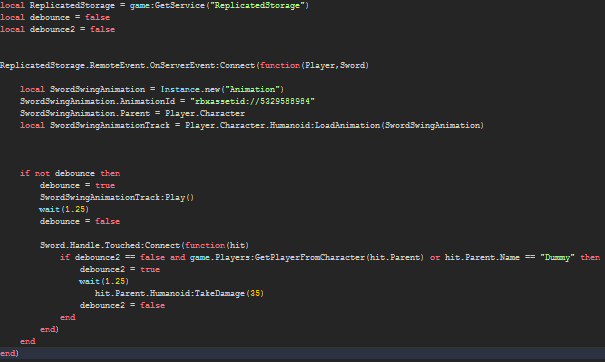Click the highlighted final "end)" line

click(302, 353)
